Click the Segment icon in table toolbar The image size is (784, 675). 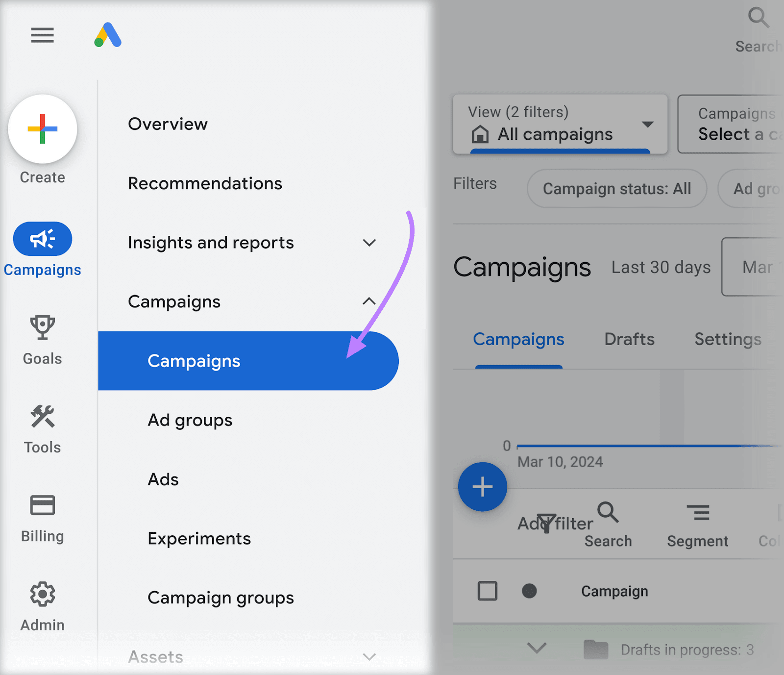(698, 513)
